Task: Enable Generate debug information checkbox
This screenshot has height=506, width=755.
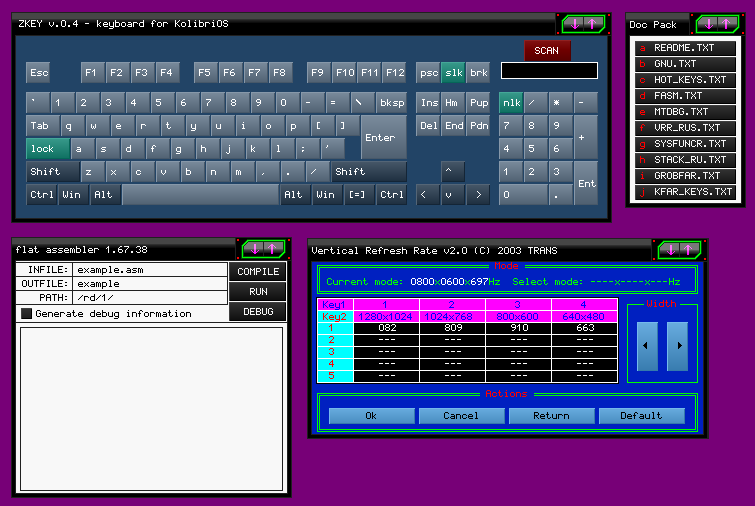Action: [x=26, y=314]
